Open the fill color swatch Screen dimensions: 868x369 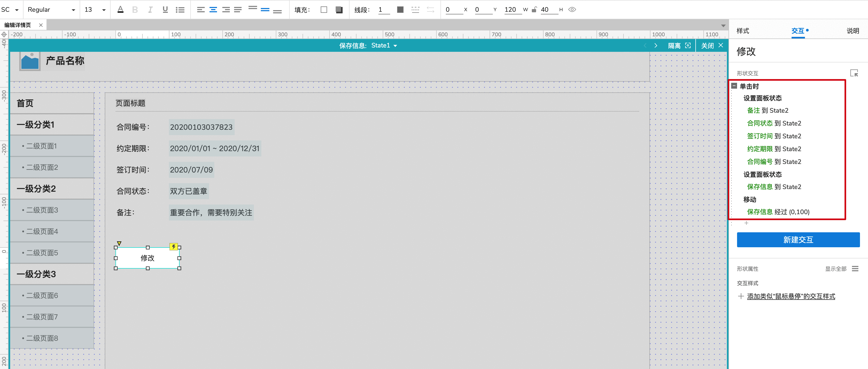pos(324,10)
